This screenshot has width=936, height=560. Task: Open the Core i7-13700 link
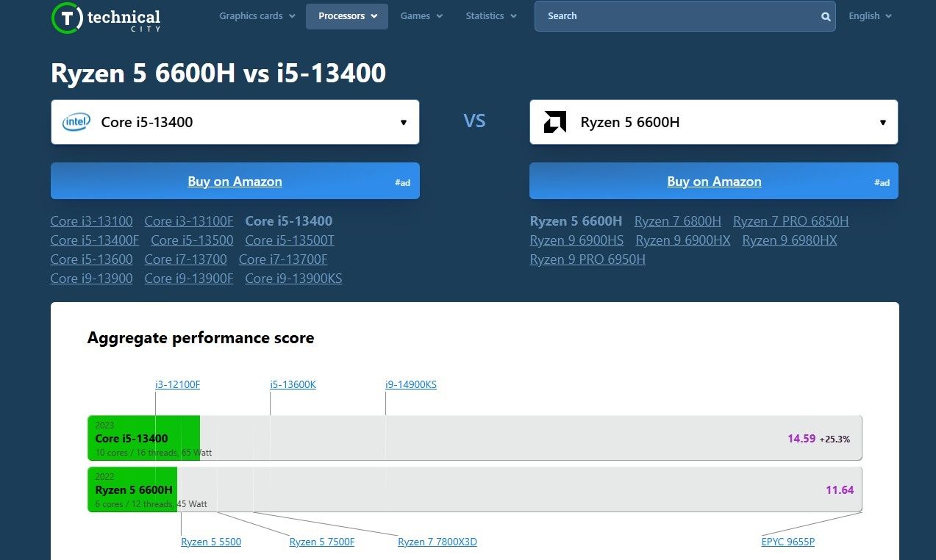186,259
